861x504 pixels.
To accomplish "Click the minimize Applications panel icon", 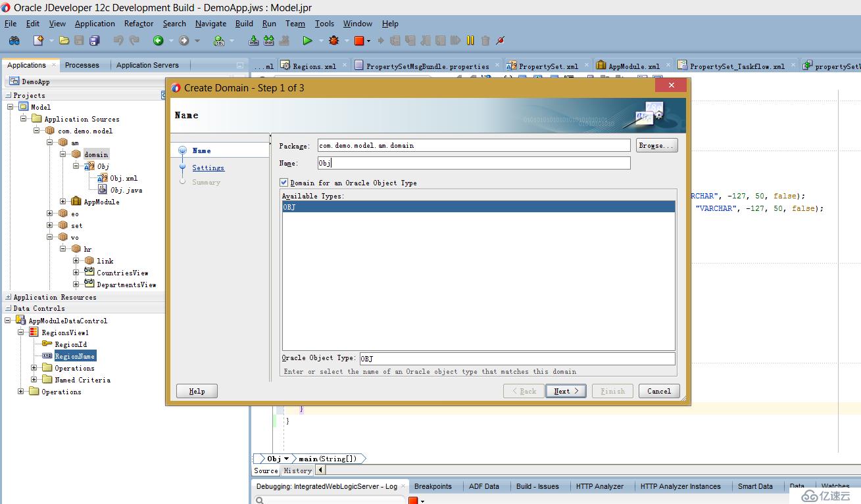I will (x=240, y=65).
